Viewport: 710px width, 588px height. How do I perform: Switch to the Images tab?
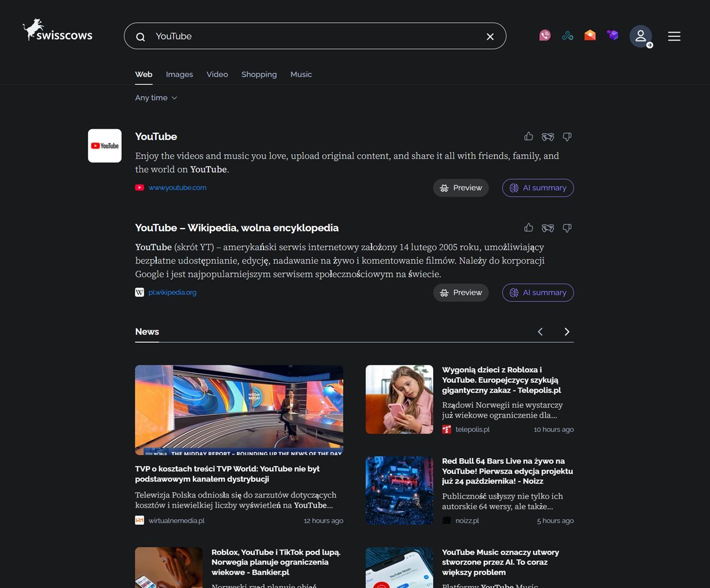[x=179, y=74]
